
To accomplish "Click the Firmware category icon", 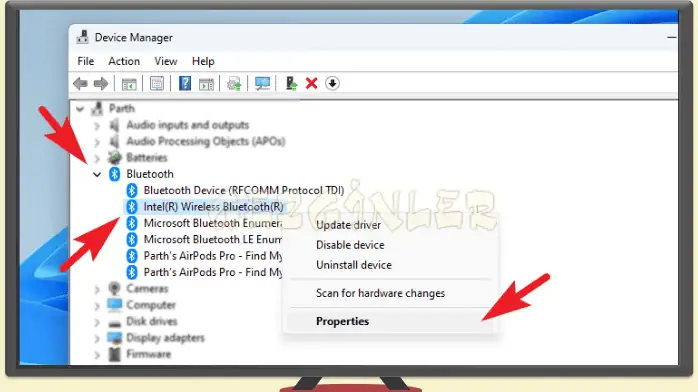I will coord(114,354).
